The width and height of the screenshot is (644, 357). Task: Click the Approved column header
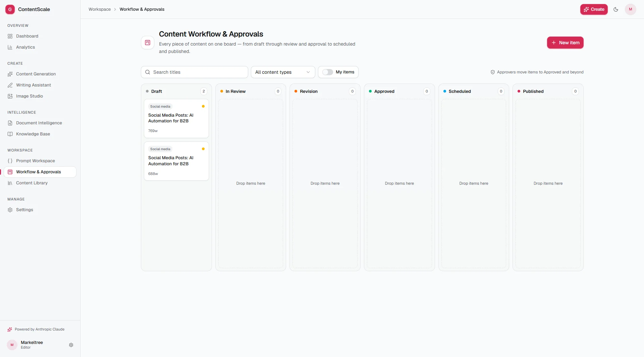coord(384,91)
